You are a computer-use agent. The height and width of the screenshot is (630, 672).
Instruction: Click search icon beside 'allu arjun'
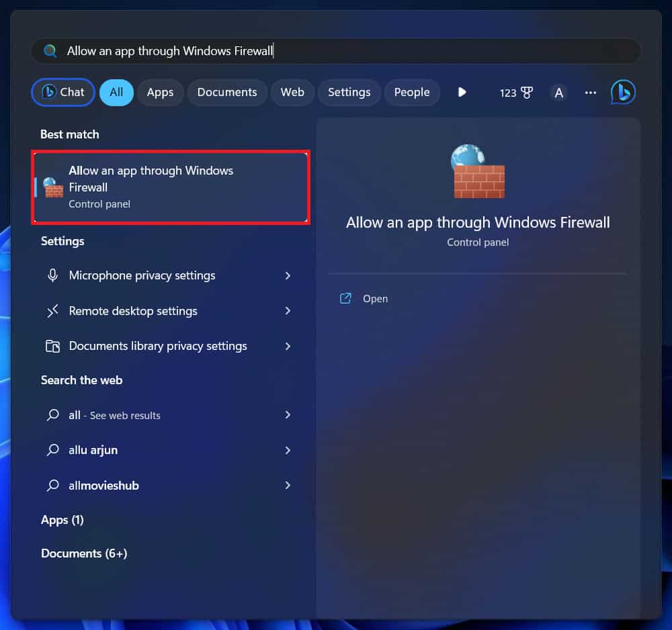pos(52,450)
